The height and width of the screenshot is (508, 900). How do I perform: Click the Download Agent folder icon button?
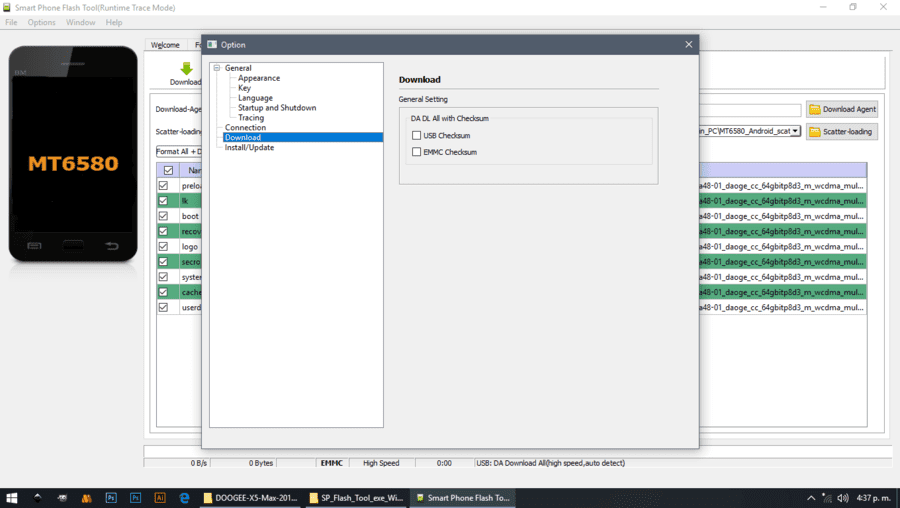(842, 109)
